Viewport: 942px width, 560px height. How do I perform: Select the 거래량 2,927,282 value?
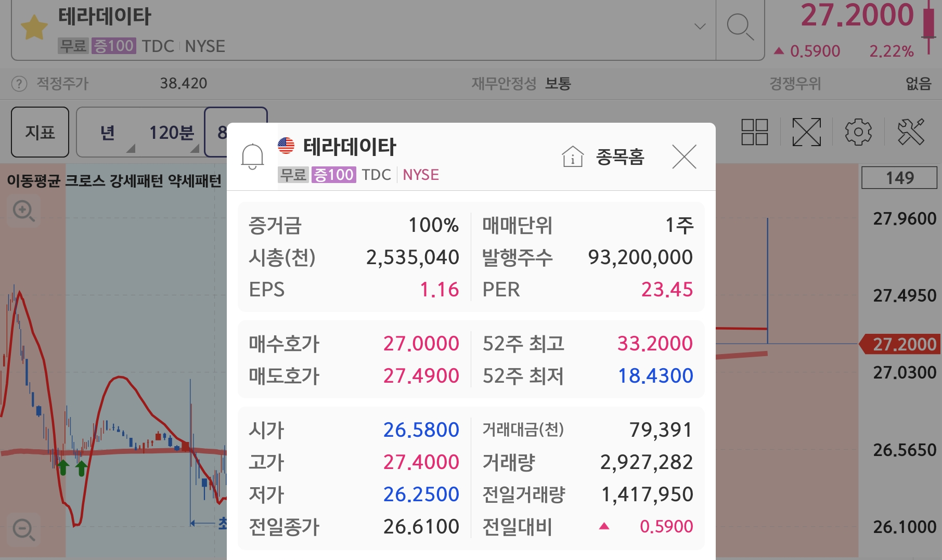pyautogui.click(x=647, y=462)
